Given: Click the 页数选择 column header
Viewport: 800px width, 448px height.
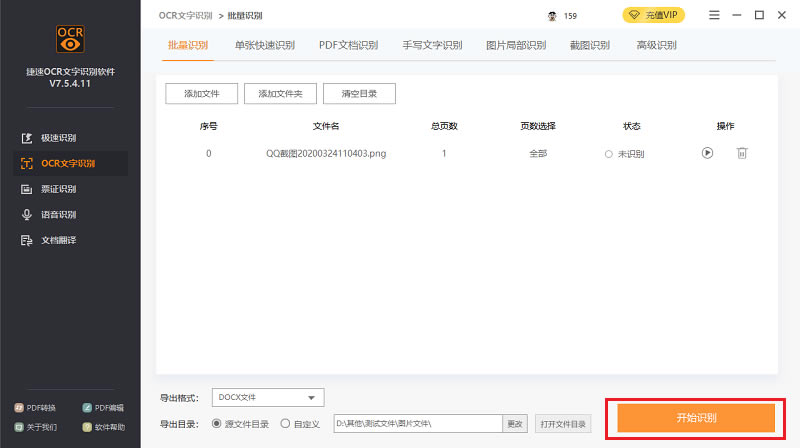Looking at the screenshot, I should (x=538, y=126).
